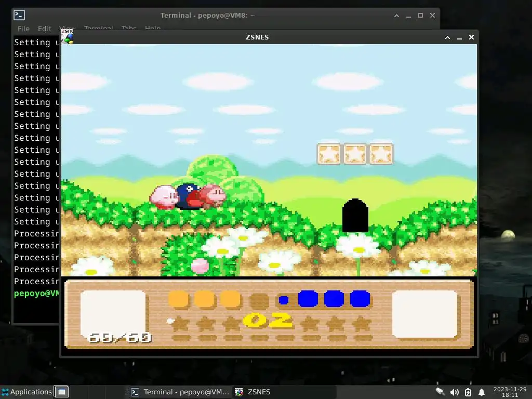Click the small blue dot in HUD

(x=284, y=300)
